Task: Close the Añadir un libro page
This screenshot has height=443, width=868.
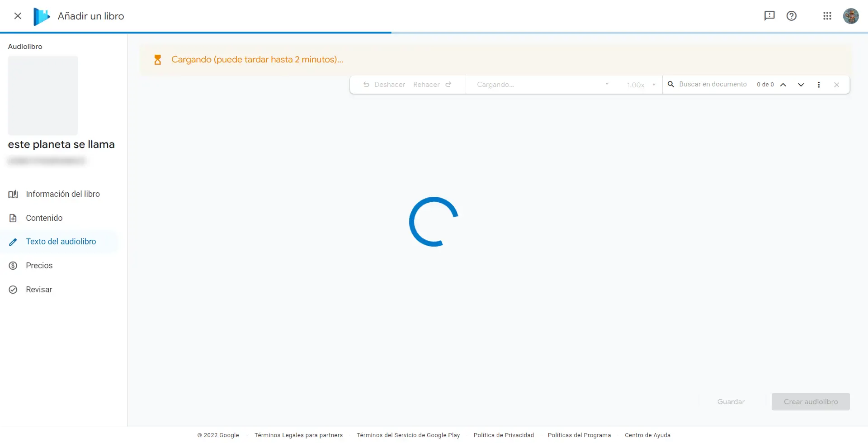Action: (x=18, y=16)
